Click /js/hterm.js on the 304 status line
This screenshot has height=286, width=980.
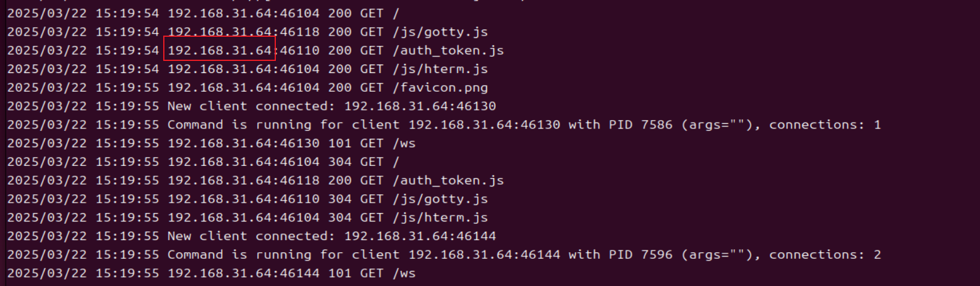440,218
